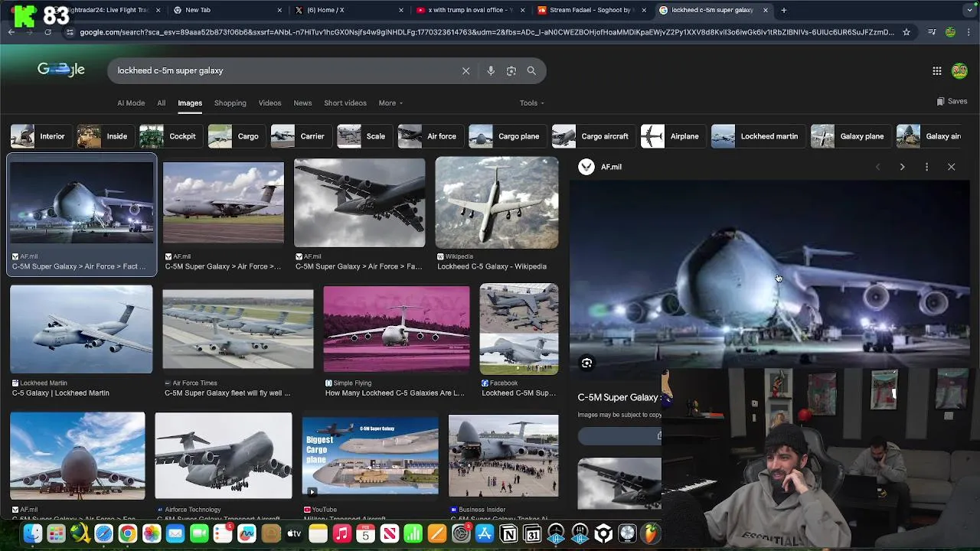
Task: Open preview panel more options menu
Action: click(x=926, y=167)
